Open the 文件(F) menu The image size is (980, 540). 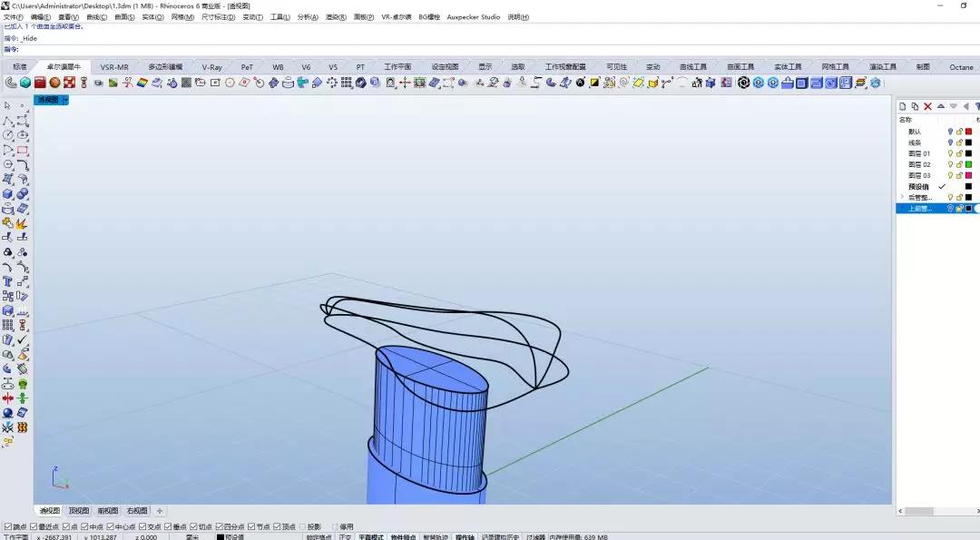click(14, 17)
